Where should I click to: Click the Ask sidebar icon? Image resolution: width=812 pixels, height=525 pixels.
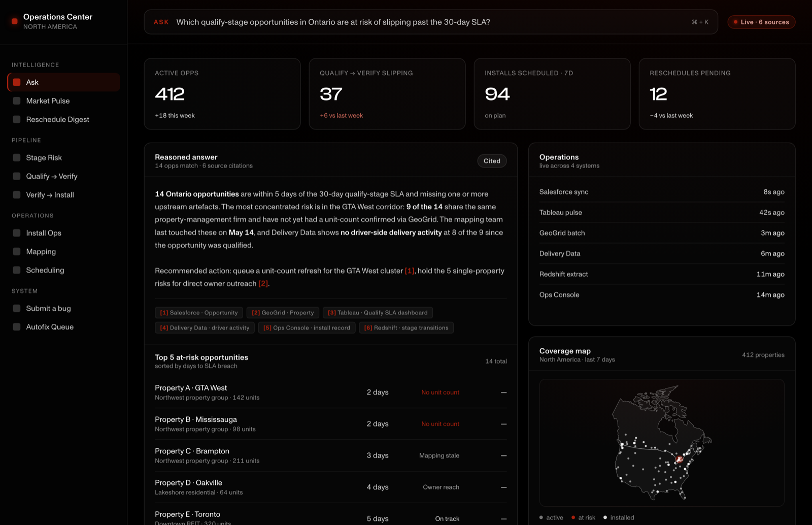17,82
